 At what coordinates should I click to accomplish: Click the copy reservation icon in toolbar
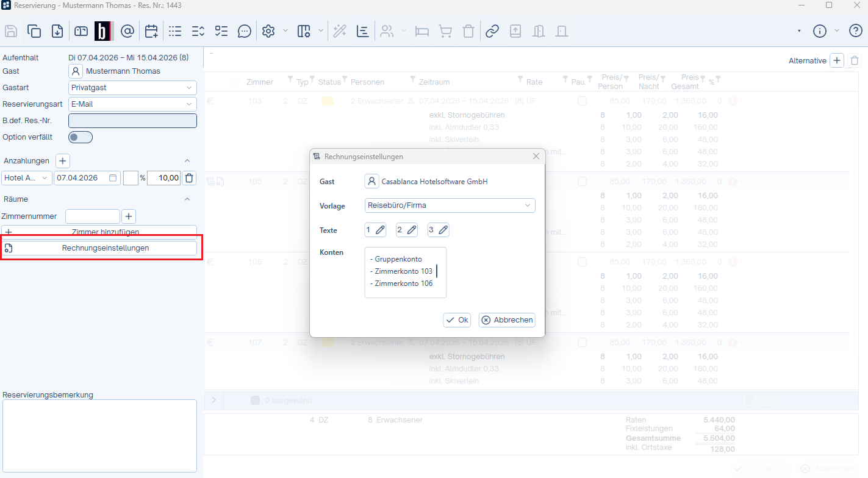click(34, 31)
